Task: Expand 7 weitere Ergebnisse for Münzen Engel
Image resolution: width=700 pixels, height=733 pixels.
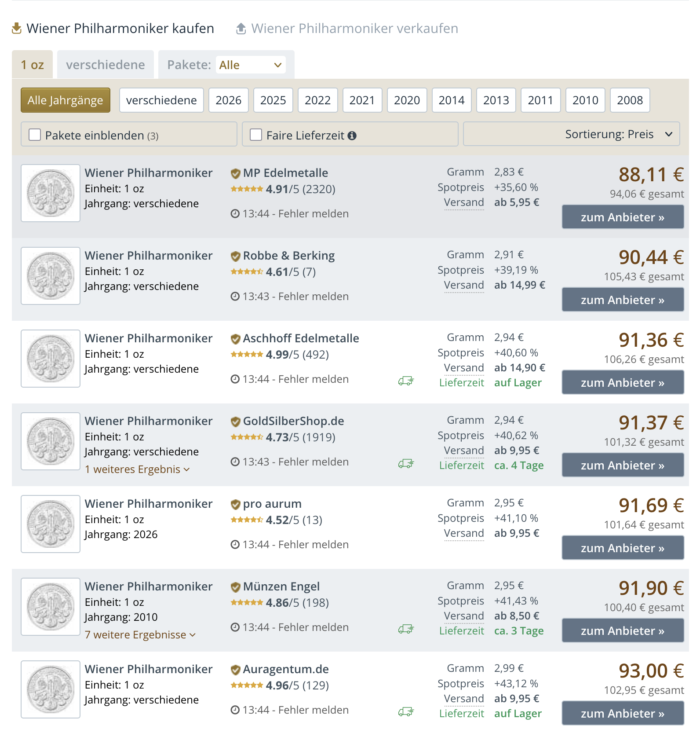Action: coord(140,635)
